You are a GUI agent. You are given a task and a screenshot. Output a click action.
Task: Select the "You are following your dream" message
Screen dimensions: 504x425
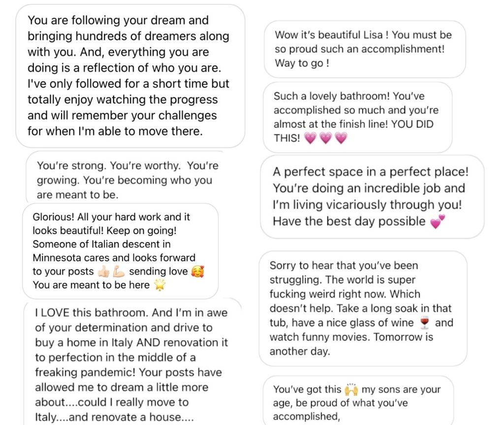pos(130,76)
